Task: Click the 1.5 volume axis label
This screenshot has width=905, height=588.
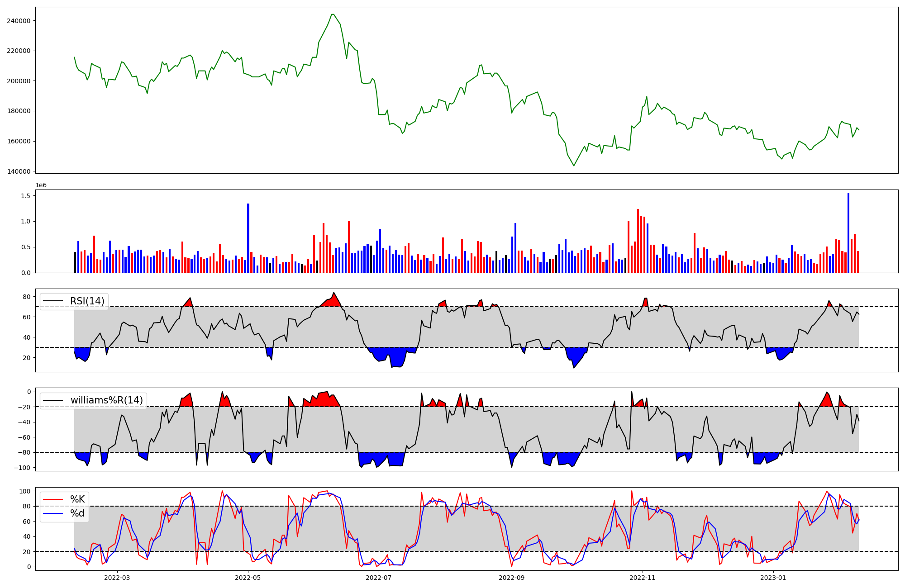Action: (25, 196)
